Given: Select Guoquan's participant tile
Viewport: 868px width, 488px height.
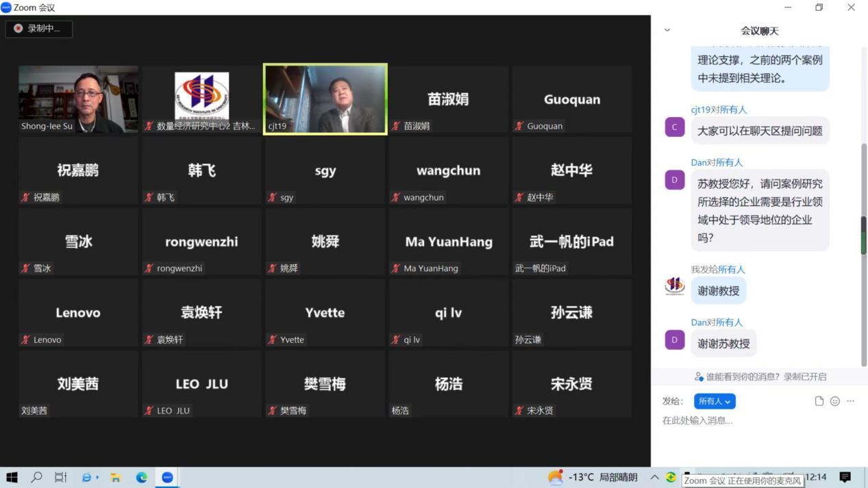Looking at the screenshot, I should pyautogui.click(x=572, y=99).
